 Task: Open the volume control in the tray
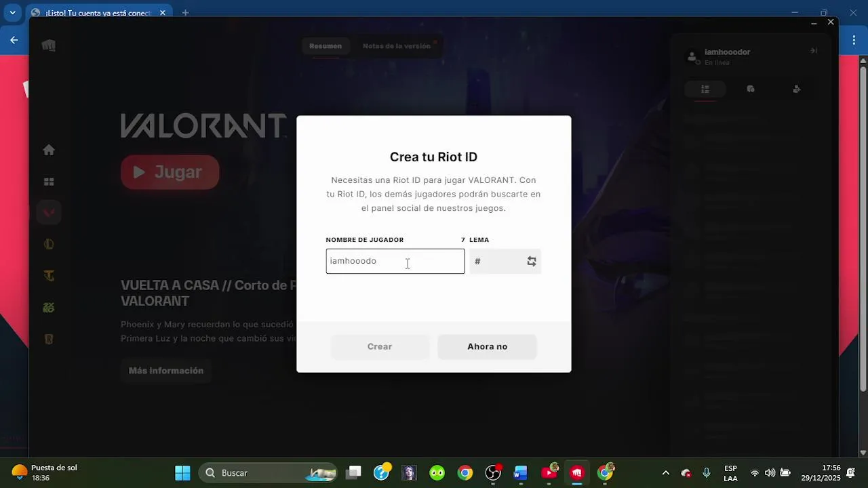click(770, 473)
